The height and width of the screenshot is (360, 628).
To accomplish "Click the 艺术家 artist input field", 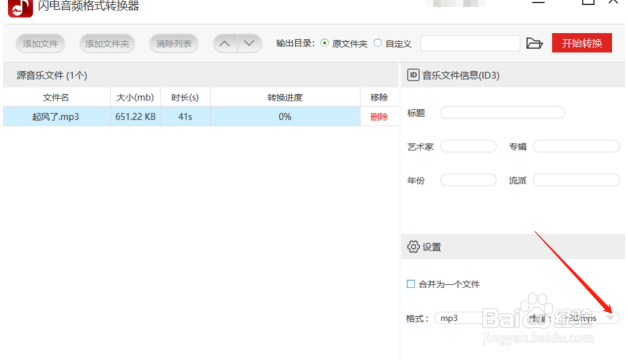I will click(468, 146).
